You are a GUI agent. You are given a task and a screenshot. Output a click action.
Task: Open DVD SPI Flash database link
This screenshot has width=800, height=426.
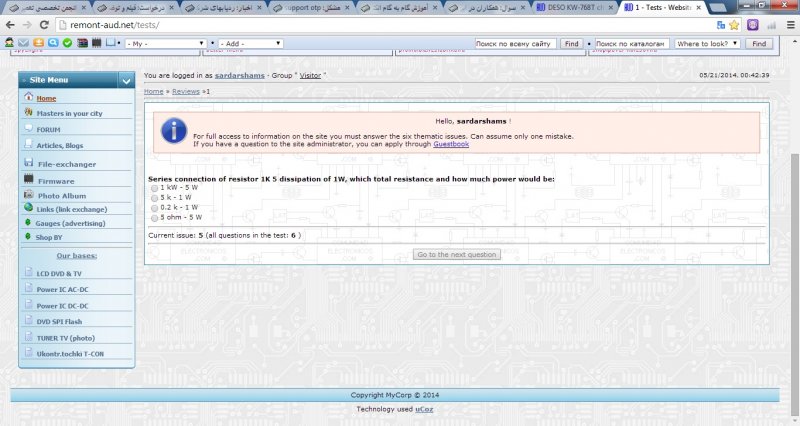coord(59,322)
